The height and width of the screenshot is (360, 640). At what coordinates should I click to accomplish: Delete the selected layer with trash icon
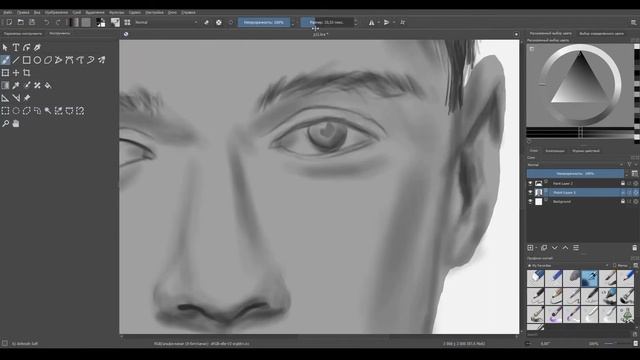(634, 248)
